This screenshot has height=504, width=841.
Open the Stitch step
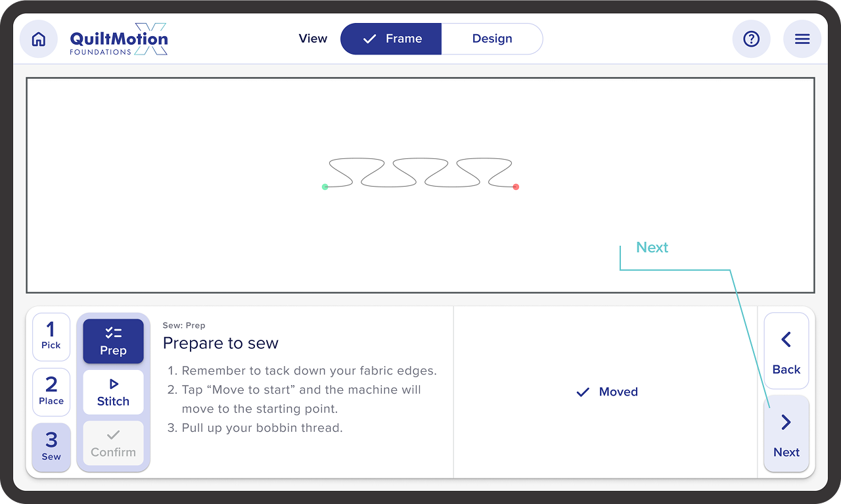pos(113,392)
